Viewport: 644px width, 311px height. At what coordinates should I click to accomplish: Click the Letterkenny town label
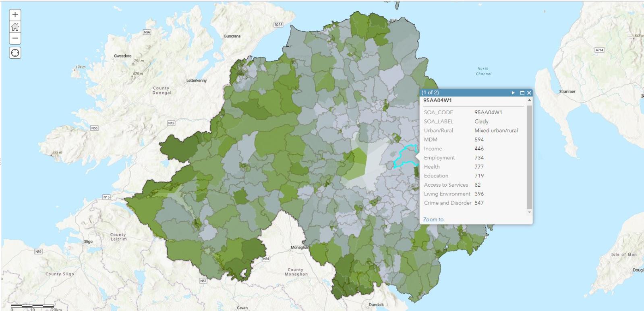pyautogui.click(x=196, y=80)
